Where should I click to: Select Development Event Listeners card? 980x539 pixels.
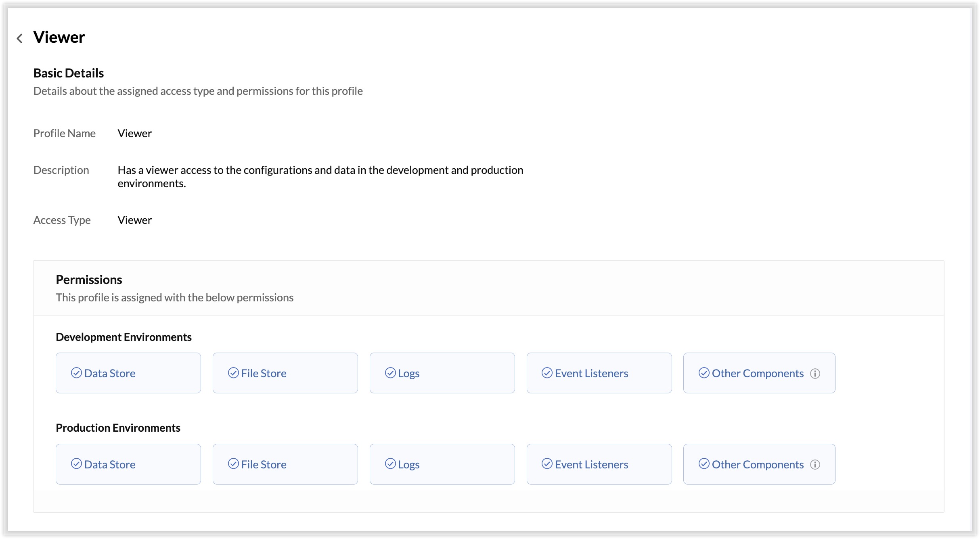click(599, 373)
